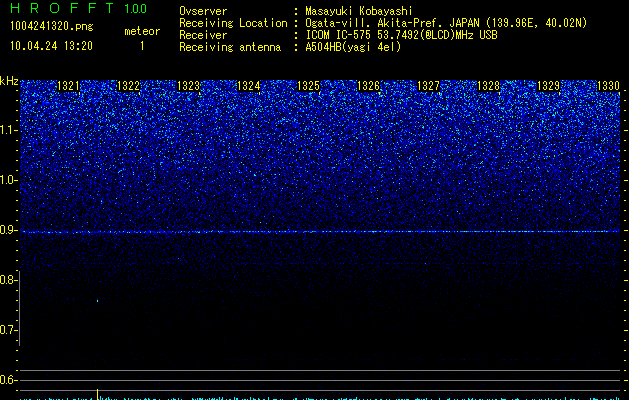Select the Ogata-vill. Akita-Pref. JAPAN location text
Viewport: 629px width, 400px height.
446,23
